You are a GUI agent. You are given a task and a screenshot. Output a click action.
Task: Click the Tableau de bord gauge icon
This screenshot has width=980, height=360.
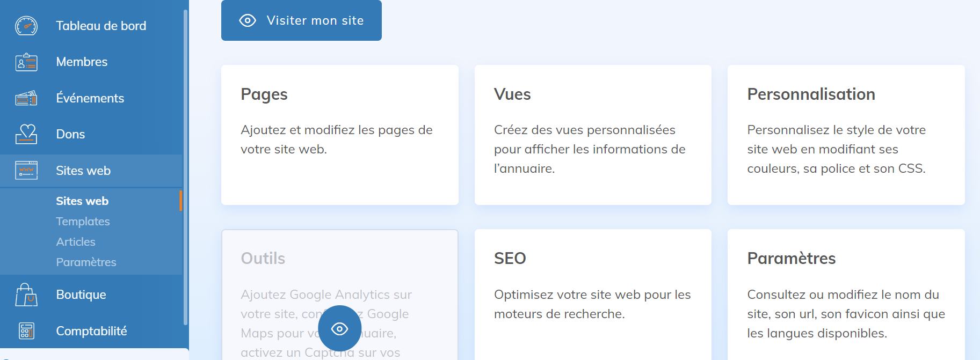pyautogui.click(x=26, y=26)
